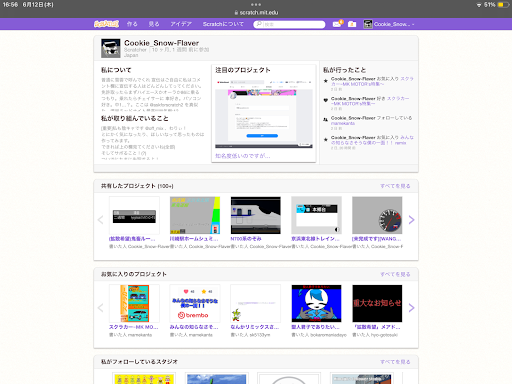Open the 川崎駅ホーム project thumbnail

195,215
